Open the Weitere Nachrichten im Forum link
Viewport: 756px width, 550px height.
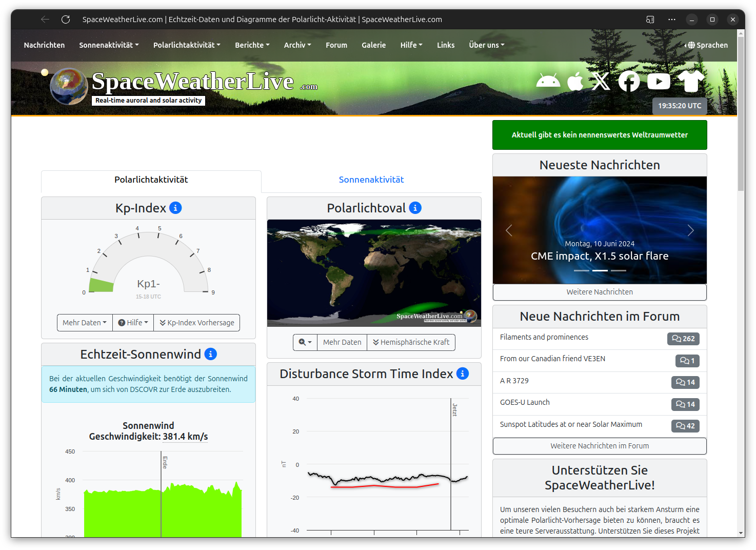(x=599, y=446)
